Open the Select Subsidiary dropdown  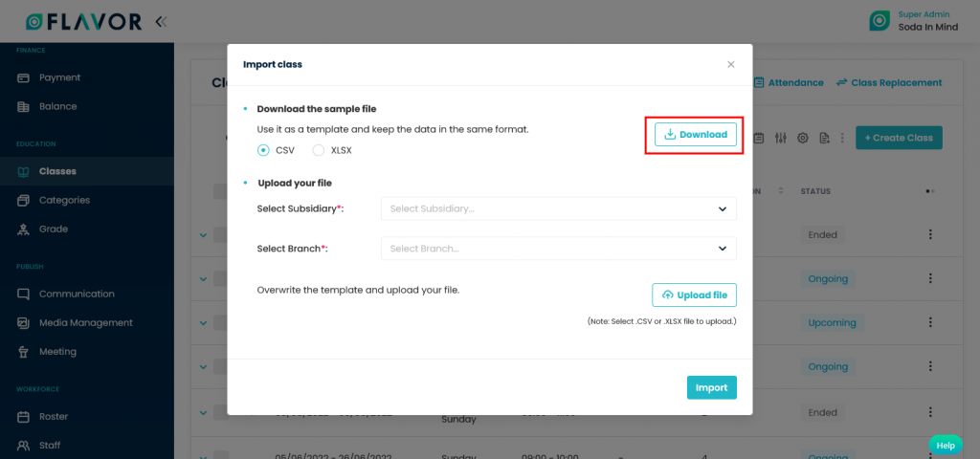tap(559, 208)
